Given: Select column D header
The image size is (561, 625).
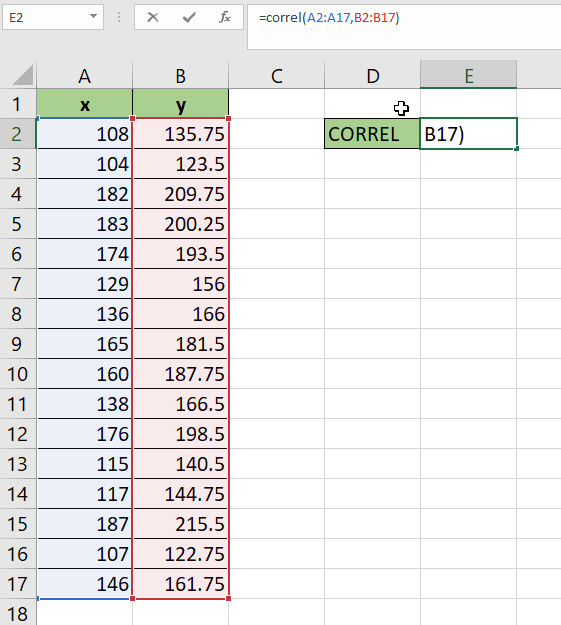Looking at the screenshot, I should (x=373, y=75).
